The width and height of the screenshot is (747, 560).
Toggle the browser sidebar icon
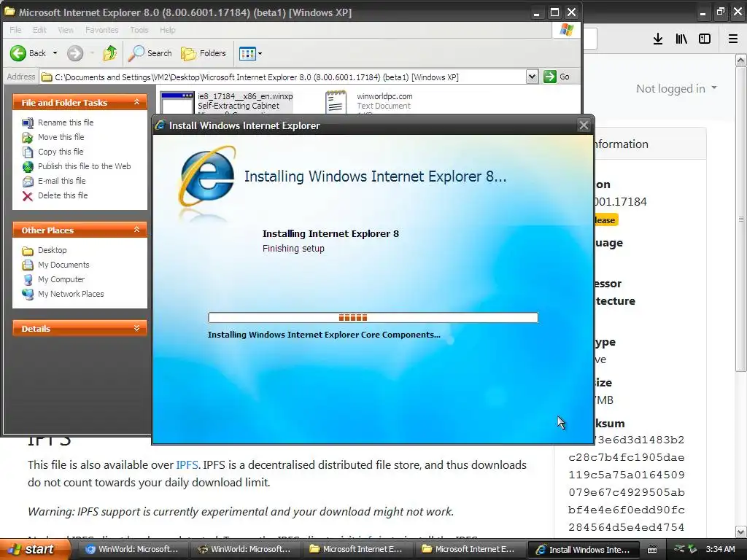[x=705, y=39]
